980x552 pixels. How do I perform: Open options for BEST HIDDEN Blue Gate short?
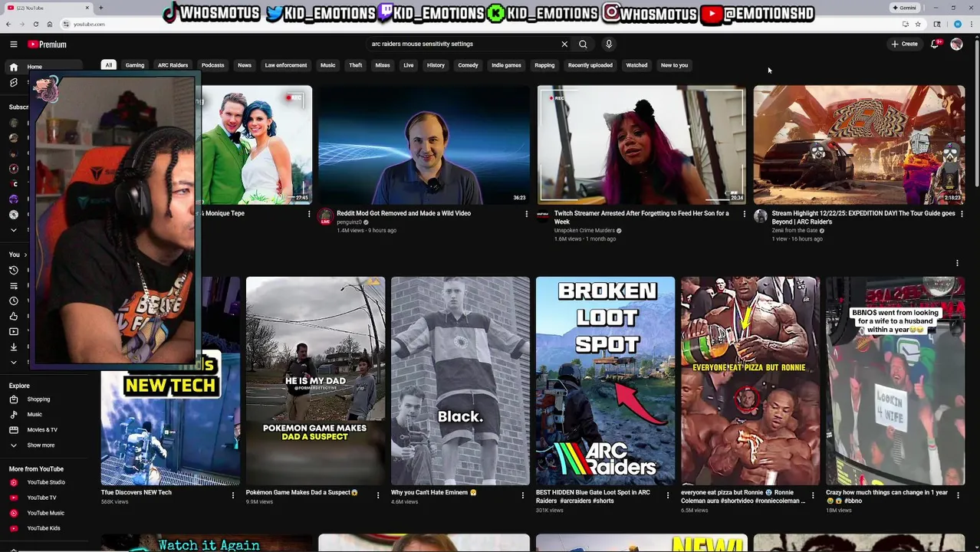(x=667, y=495)
